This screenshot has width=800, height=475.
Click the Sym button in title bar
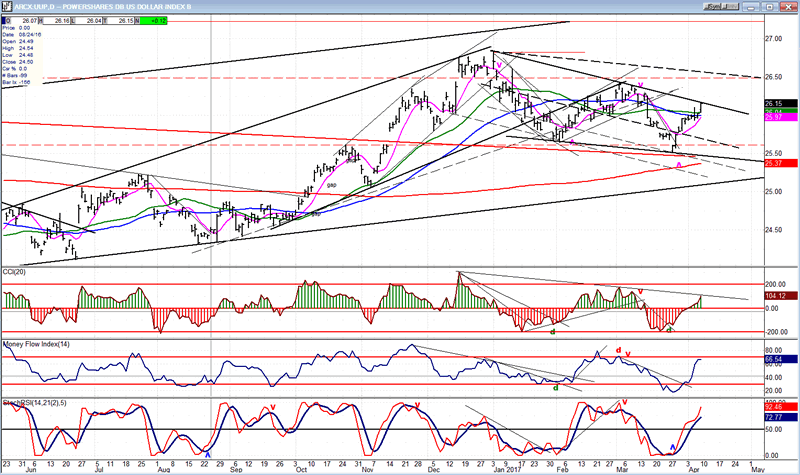click(710, 4)
